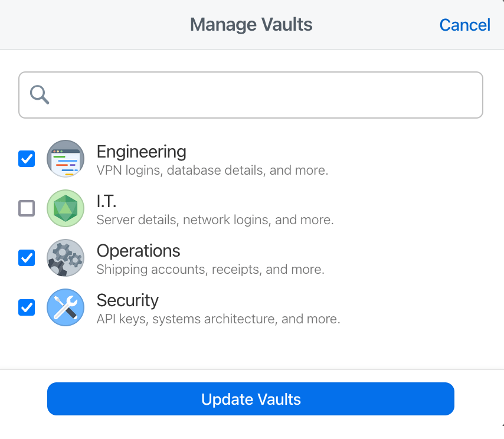Uncheck the Engineering vault checkbox
Screen dimensions: 504x439
(26, 159)
